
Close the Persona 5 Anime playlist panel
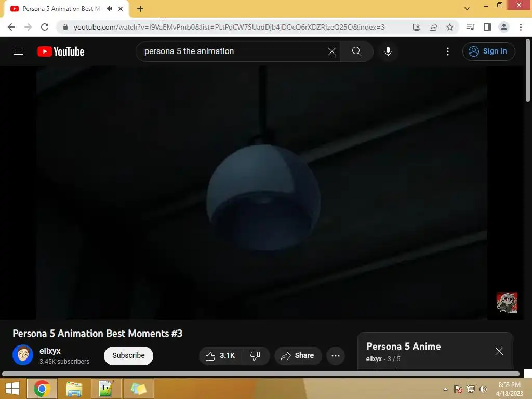(x=499, y=351)
